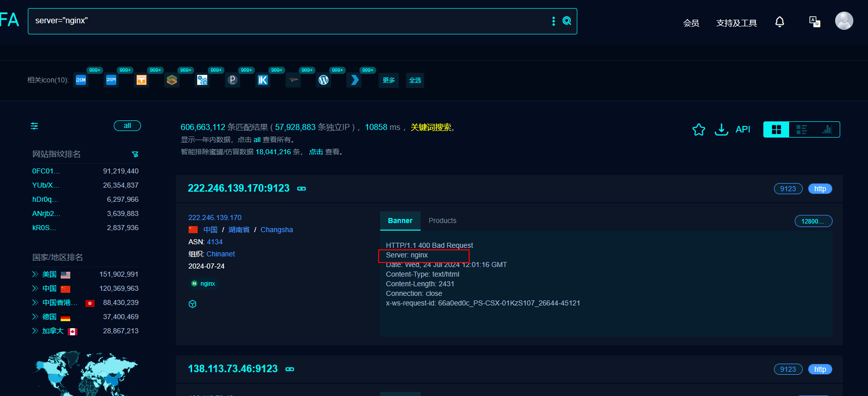The height and width of the screenshot is (396, 868).
Task: Open the search options three-dot menu
Action: (554, 21)
